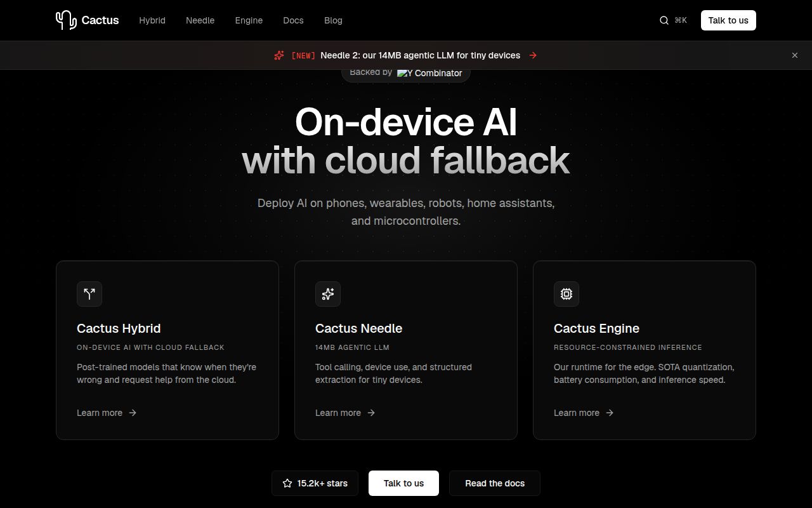Open the Blog nav item

pos(333,20)
